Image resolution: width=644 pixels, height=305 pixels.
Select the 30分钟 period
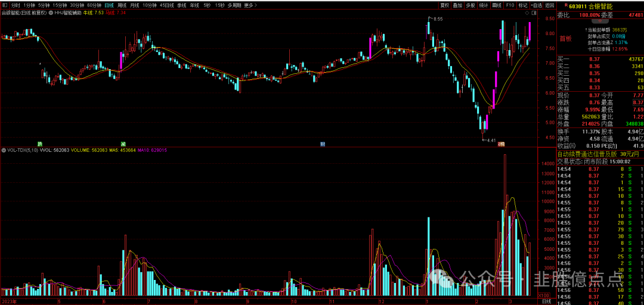pos(77,6)
